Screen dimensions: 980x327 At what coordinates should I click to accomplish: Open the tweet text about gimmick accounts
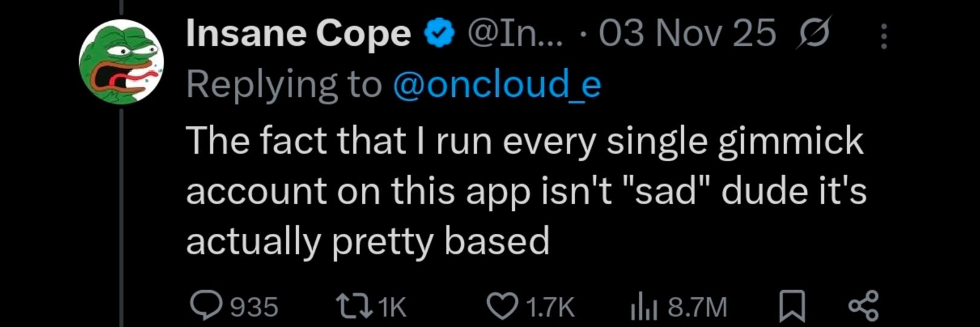click(x=526, y=191)
